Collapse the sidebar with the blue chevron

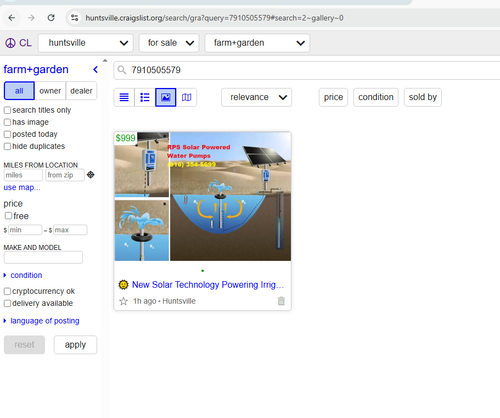coord(95,69)
